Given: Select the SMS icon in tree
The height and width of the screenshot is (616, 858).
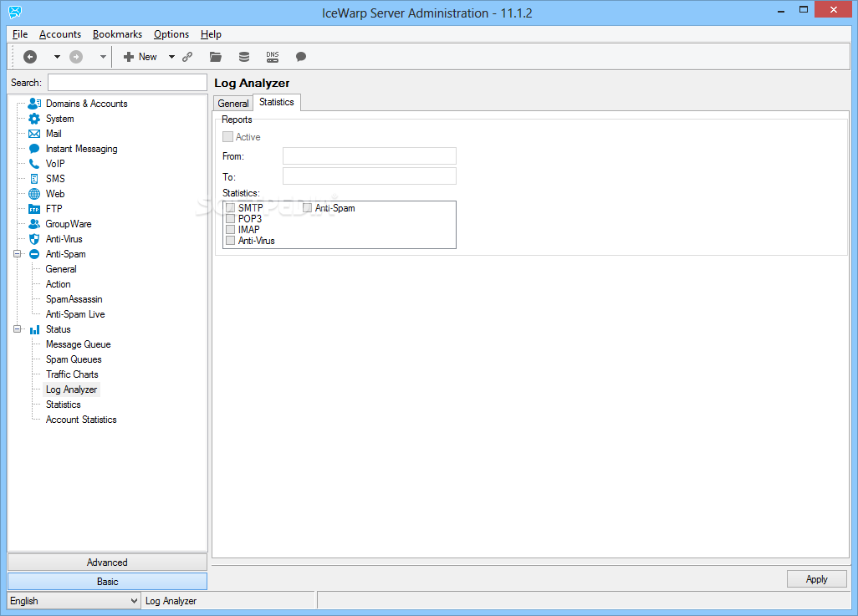Looking at the screenshot, I should point(34,179).
